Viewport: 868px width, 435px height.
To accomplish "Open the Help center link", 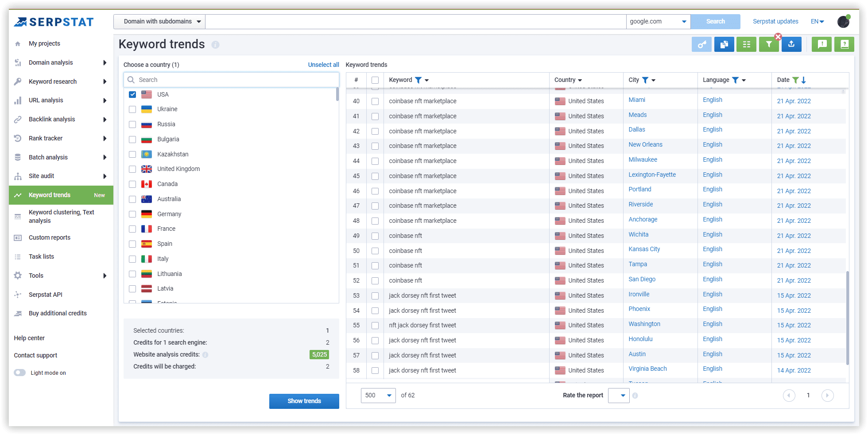I will [29, 338].
